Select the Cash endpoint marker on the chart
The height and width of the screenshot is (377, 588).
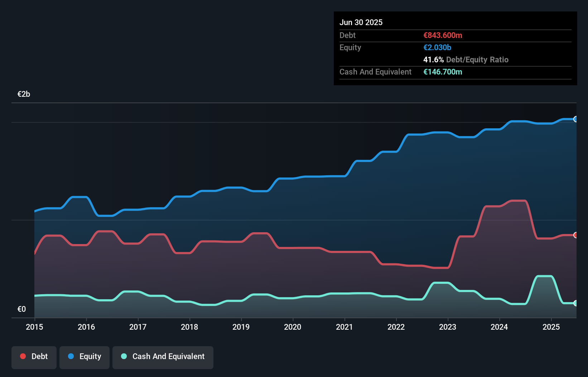point(575,303)
